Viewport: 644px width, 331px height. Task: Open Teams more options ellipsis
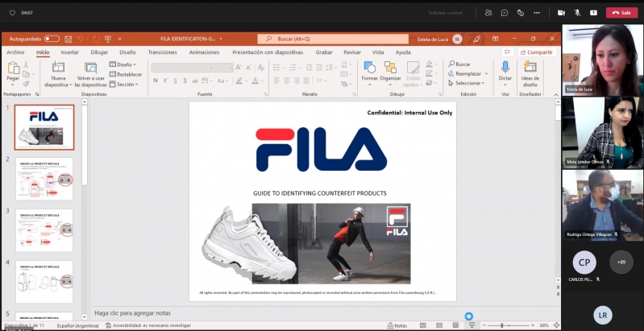tap(537, 13)
